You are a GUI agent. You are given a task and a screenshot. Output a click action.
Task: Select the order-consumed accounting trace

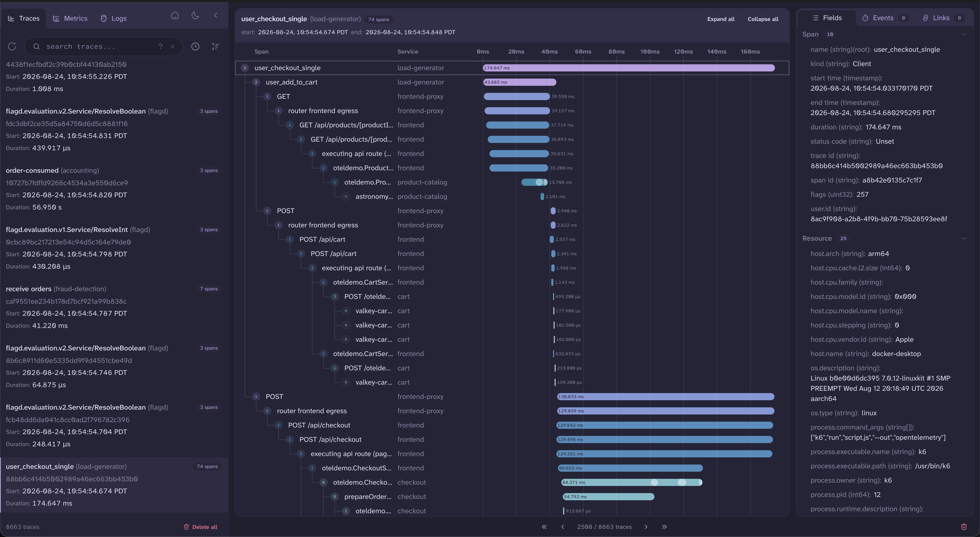tap(114, 189)
